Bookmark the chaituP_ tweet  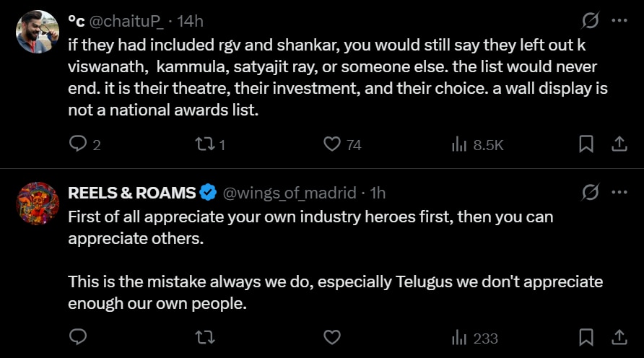pos(586,144)
